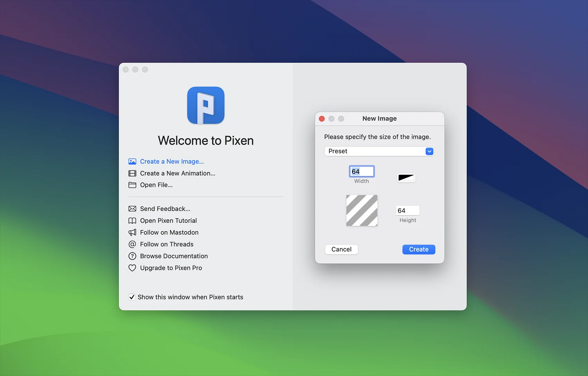Open Pixen Tutorial from the list

pos(168,220)
